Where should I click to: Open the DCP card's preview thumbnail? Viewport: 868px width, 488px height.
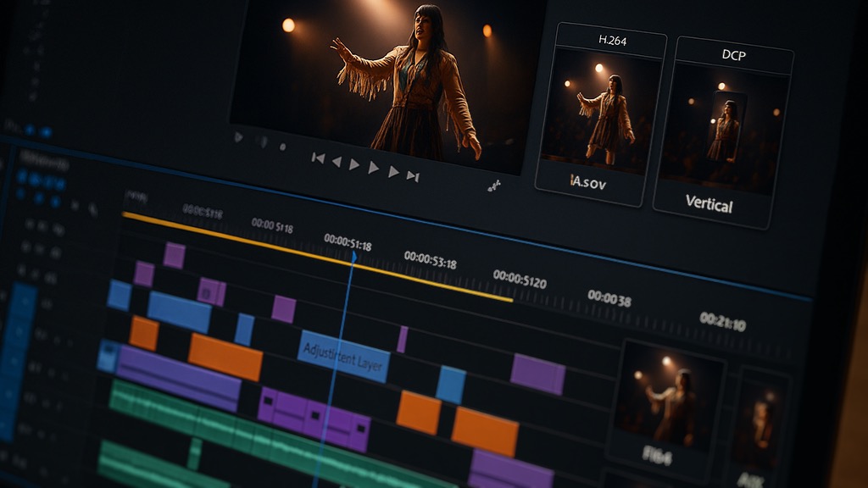[725, 130]
